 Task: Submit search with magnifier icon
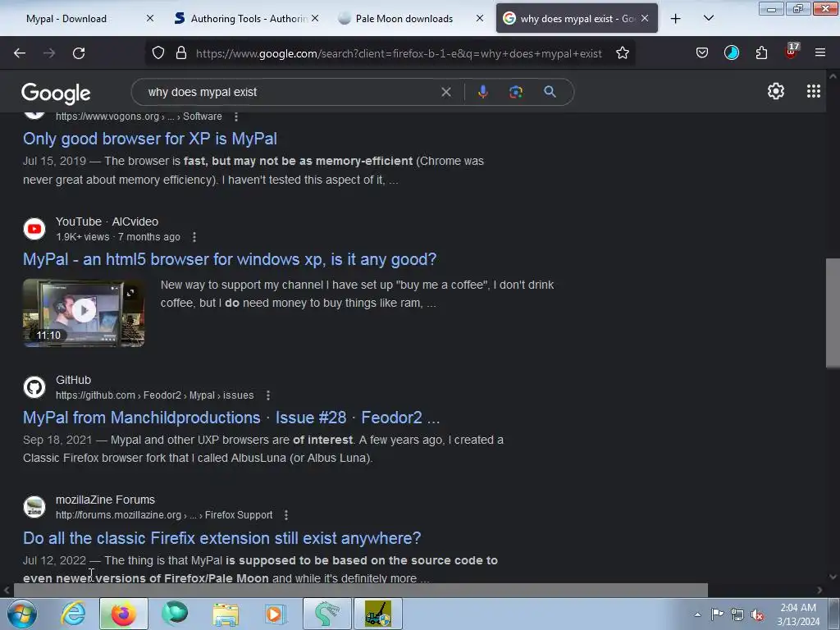pos(550,92)
